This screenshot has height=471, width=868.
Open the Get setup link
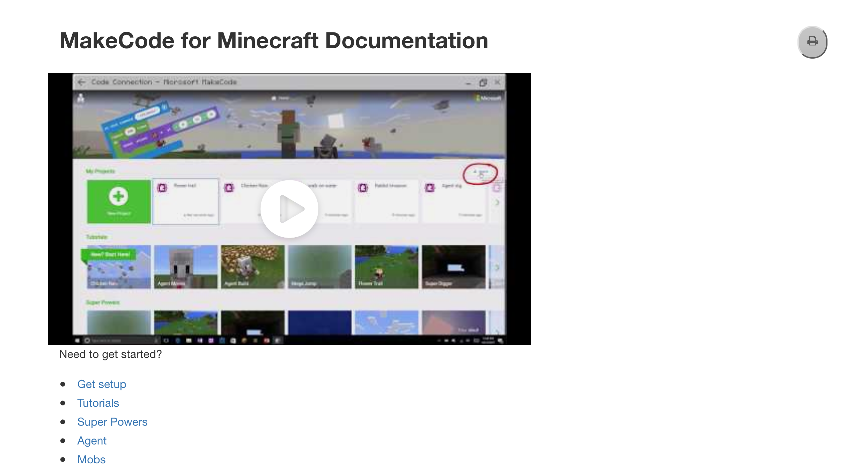(x=102, y=384)
